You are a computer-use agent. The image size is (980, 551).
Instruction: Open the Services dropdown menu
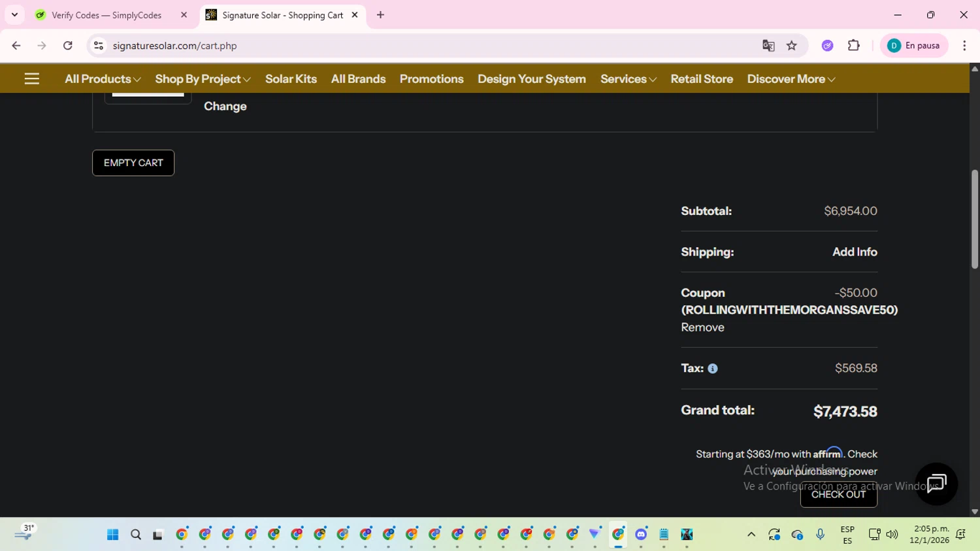629,79
